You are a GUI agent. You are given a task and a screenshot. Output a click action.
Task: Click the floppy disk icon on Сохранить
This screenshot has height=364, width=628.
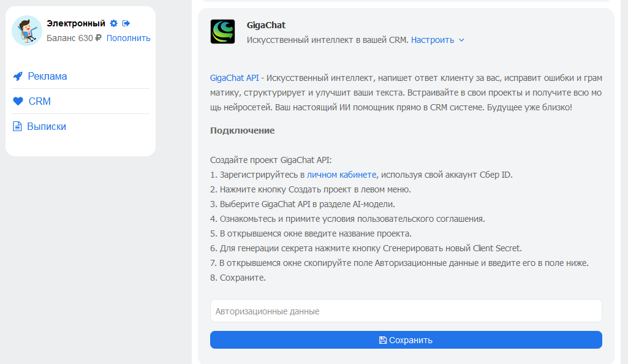point(383,340)
